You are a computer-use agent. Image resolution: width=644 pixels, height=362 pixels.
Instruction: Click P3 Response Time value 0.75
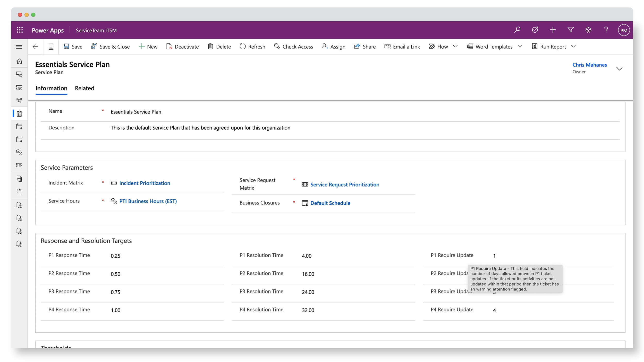115,292
